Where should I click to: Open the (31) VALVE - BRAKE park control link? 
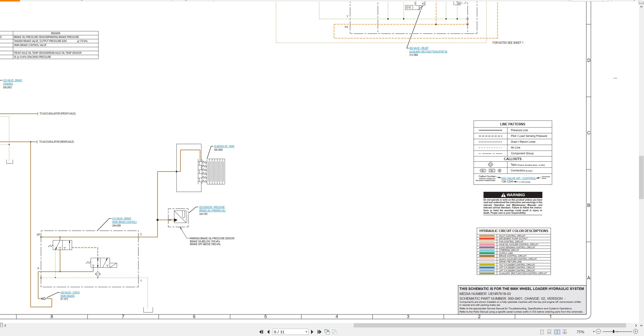[125, 220]
